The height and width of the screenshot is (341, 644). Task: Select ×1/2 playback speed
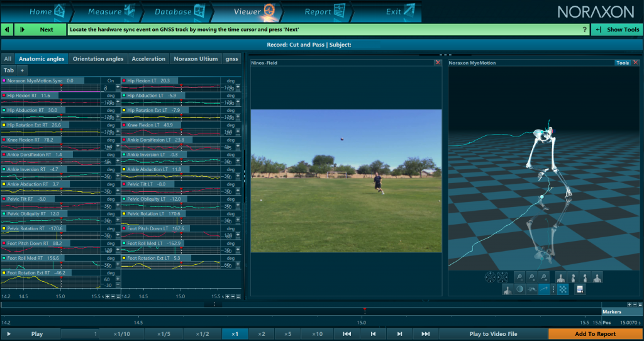[203, 334]
